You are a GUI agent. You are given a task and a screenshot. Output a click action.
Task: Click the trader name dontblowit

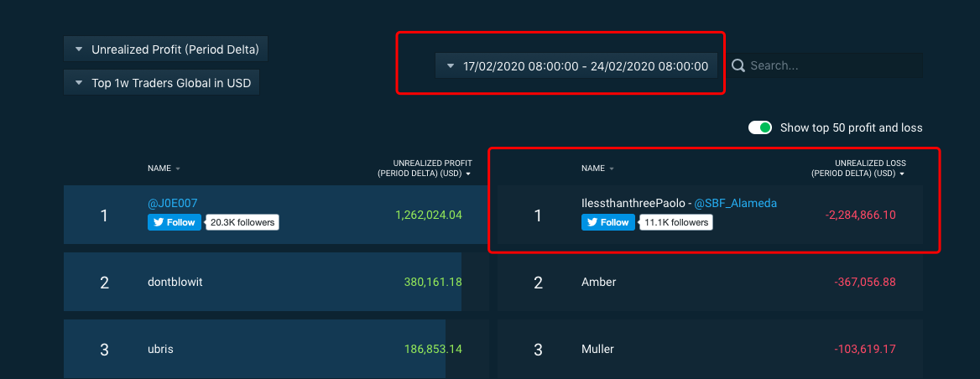tap(175, 283)
